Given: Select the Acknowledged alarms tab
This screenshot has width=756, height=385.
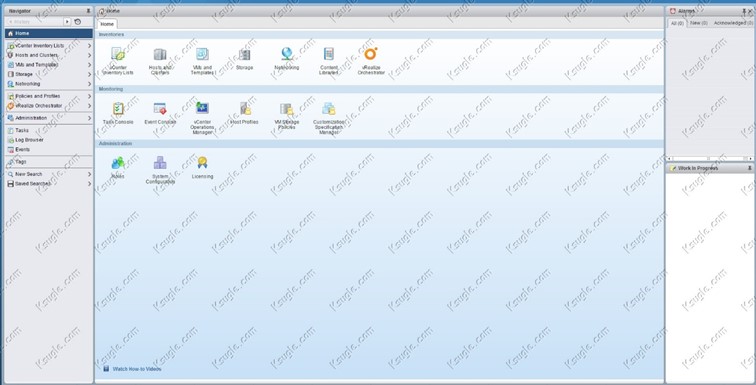Looking at the screenshot, I should tap(732, 23).
